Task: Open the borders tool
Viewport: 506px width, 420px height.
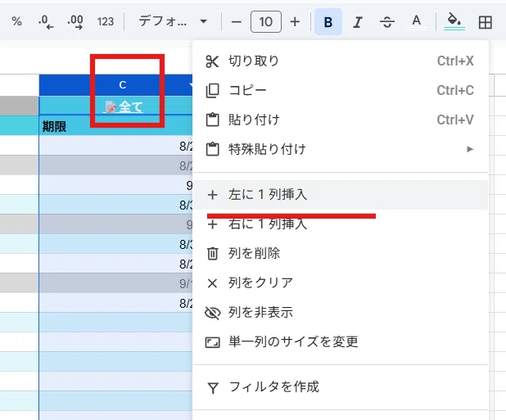Action: [x=485, y=21]
